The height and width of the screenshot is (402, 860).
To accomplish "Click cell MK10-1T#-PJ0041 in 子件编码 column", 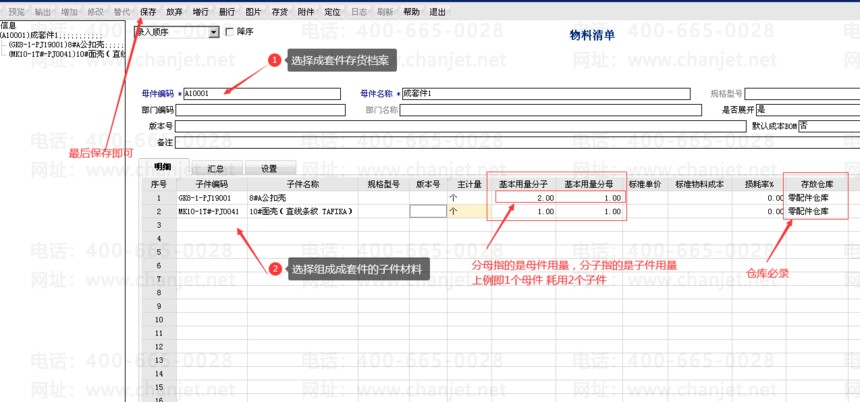I will coord(212,212).
